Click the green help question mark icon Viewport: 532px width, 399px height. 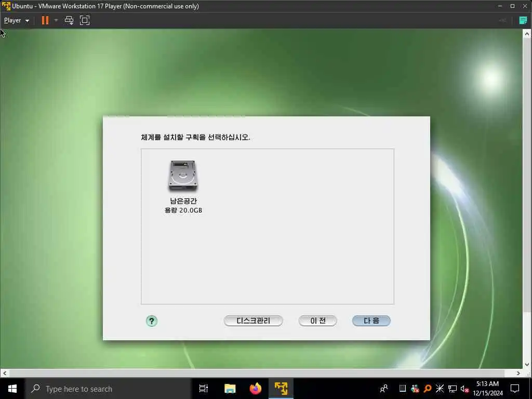(x=152, y=321)
